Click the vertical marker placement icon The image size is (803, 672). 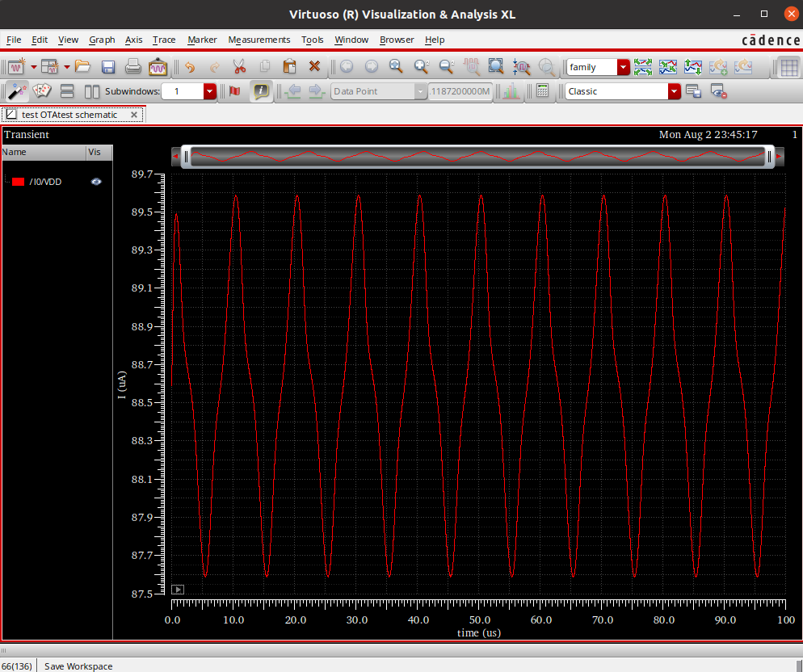[233, 91]
